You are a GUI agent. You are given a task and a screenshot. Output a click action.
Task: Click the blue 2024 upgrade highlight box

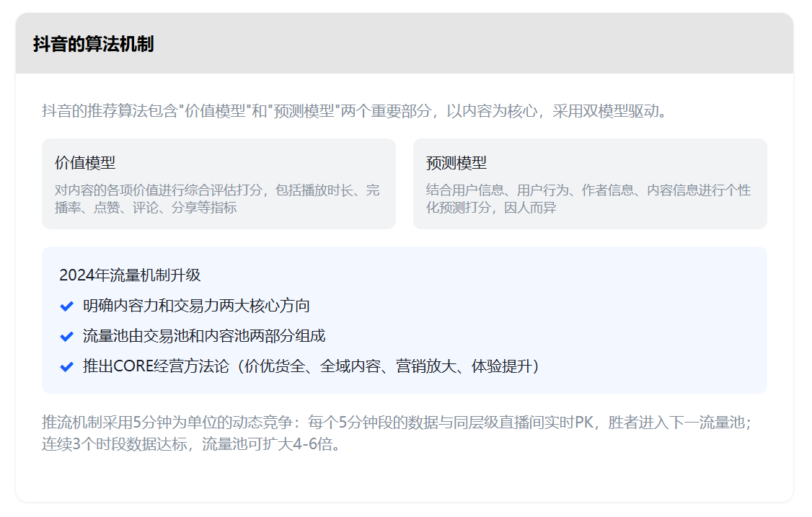coord(404,321)
